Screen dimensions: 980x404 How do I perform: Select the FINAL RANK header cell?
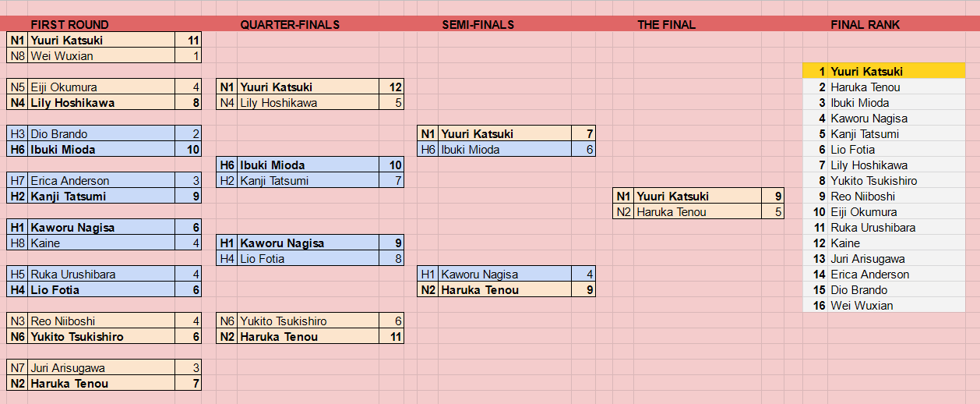coord(865,25)
